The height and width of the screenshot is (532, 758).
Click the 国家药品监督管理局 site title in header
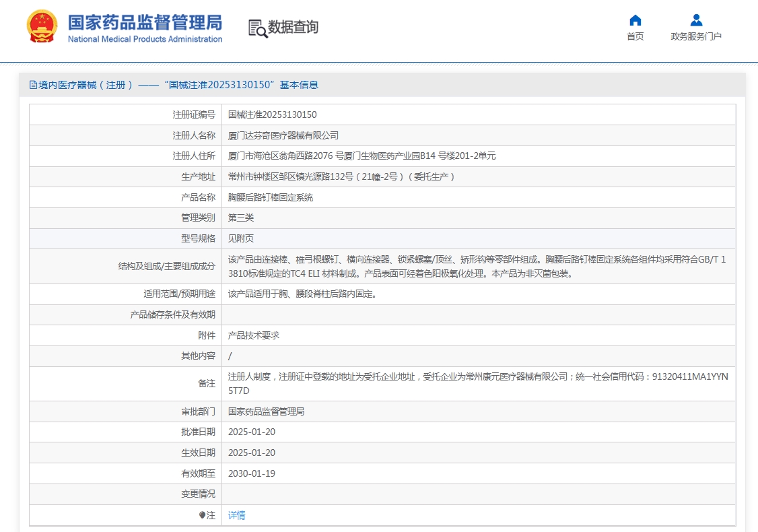pos(145,23)
